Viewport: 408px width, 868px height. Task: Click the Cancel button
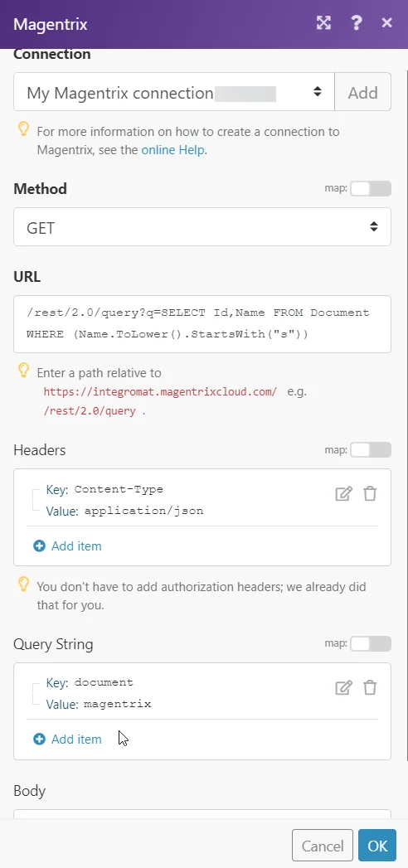point(323,846)
